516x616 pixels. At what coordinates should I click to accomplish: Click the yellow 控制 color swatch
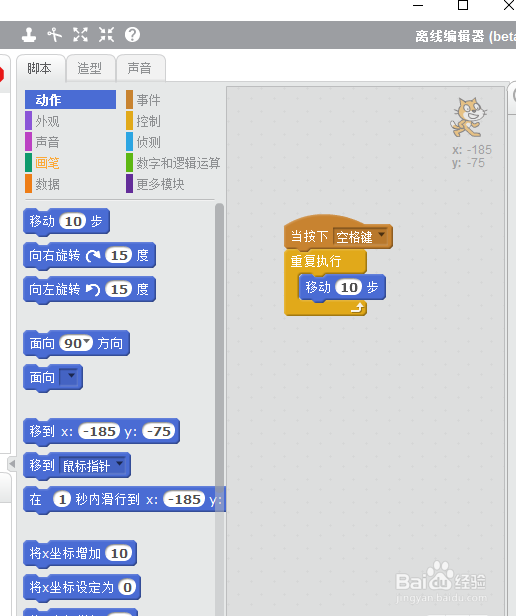[x=129, y=121]
